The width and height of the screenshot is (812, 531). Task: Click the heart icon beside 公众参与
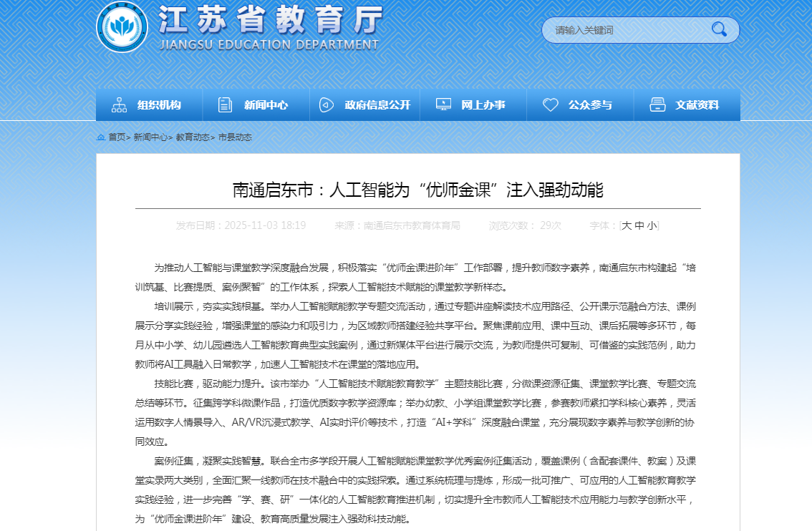click(x=550, y=105)
